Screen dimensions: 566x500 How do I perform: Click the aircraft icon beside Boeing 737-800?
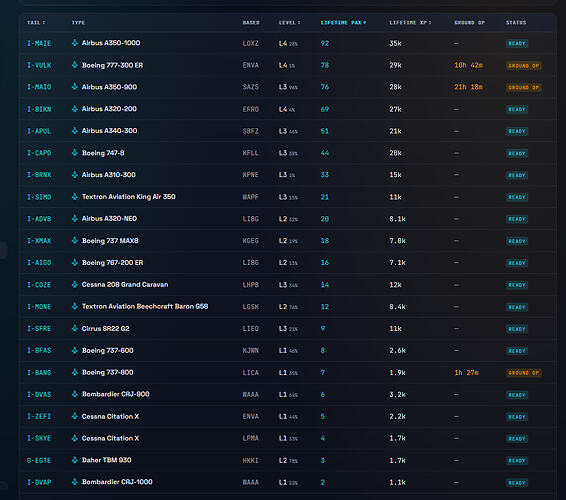(75, 372)
